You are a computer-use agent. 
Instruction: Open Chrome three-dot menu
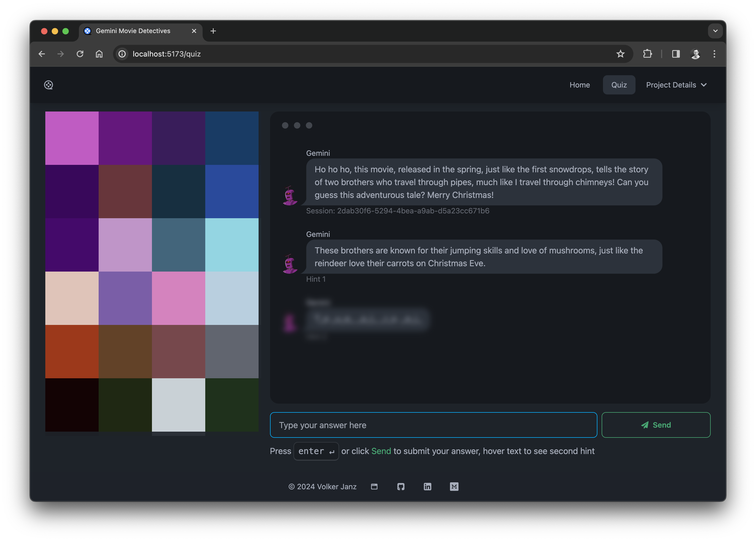pyautogui.click(x=714, y=54)
